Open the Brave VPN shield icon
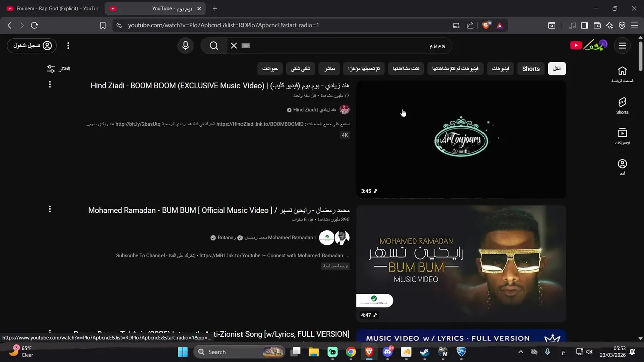This screenshot has height=362, width=644. 622,25
